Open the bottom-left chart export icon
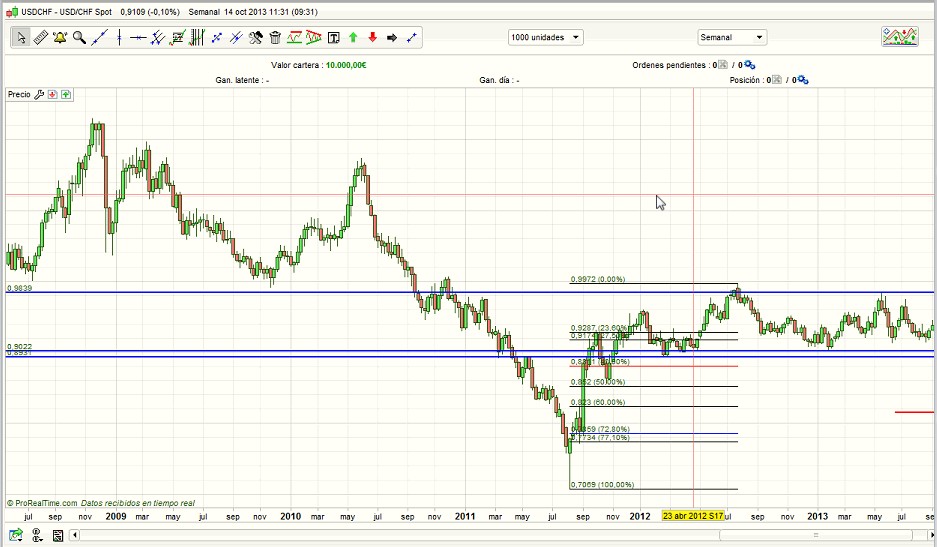 pyautogui.click(x=16, y=534)
